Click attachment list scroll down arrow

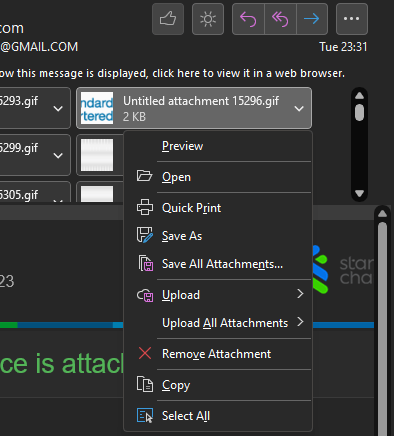pos(359,193)
